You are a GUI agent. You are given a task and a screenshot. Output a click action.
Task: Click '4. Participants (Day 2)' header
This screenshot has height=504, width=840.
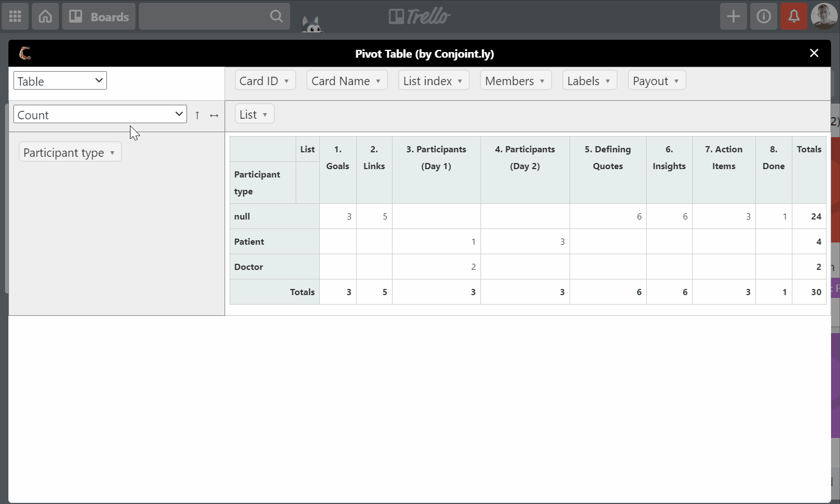[525, 170]
